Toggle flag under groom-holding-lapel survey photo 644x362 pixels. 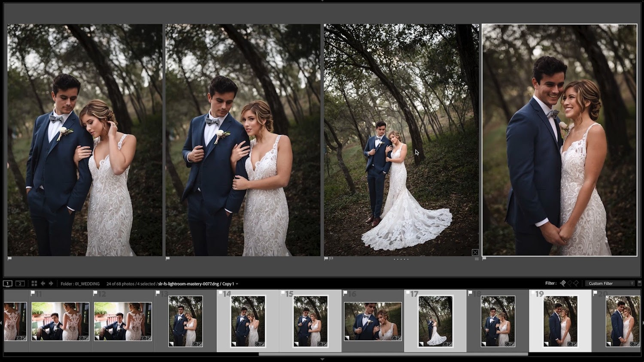point(168,259)
